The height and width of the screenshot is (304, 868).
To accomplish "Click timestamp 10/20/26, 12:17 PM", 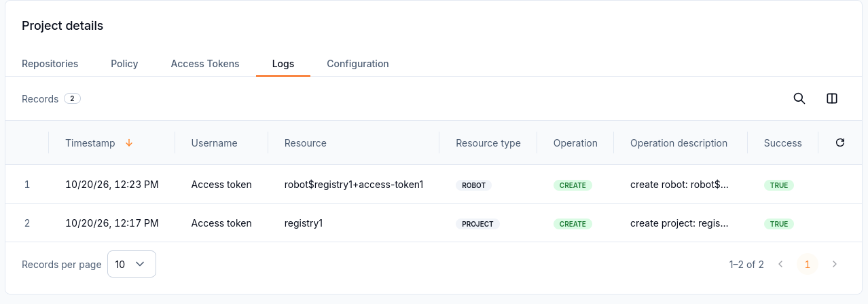I will click(x=112, y=223).
